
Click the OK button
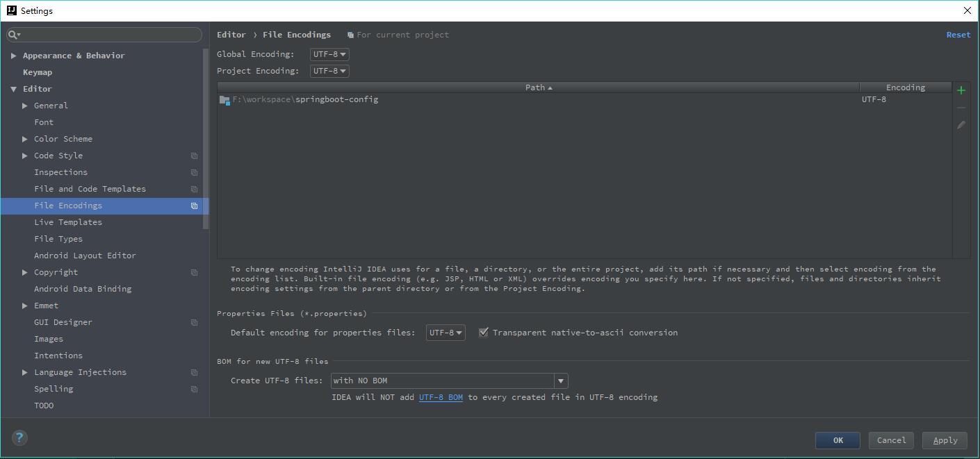tap(838, 440)
